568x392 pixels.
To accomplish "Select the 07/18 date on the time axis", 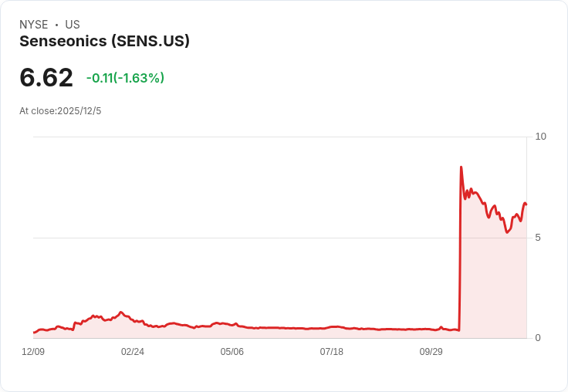I will pyautogui.click(x=332, y=352).
